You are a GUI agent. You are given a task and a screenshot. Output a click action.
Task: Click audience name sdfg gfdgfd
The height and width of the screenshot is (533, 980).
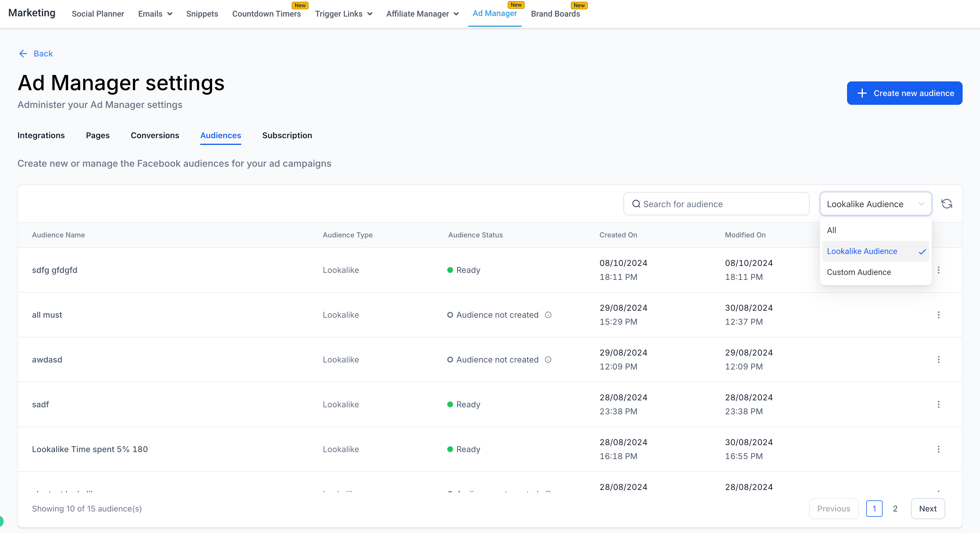[54, 270]
